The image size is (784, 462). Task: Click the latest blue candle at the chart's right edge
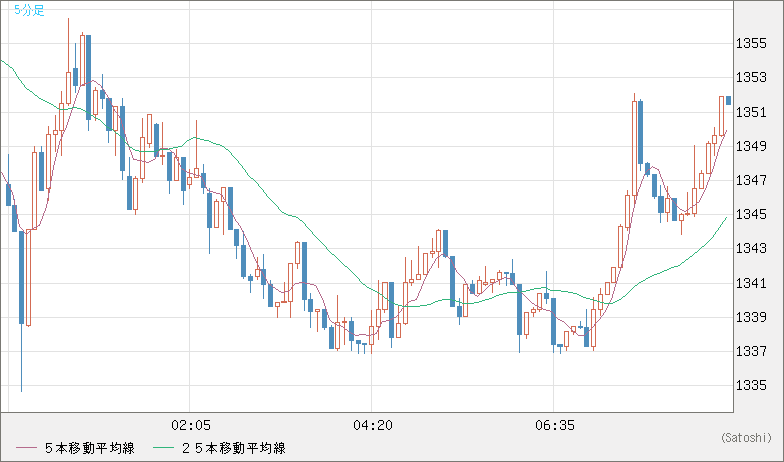click(x=728, y=100)
